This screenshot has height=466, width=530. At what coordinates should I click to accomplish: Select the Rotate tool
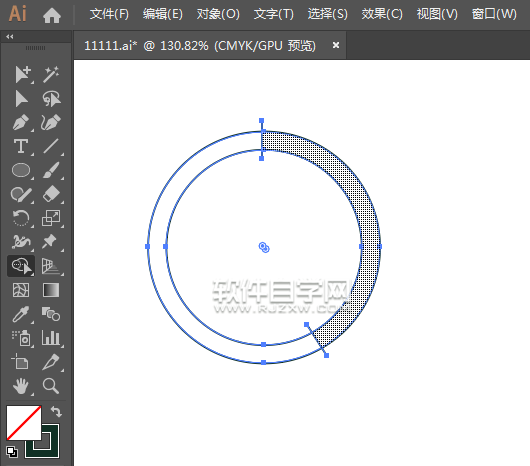click(21, 218)
